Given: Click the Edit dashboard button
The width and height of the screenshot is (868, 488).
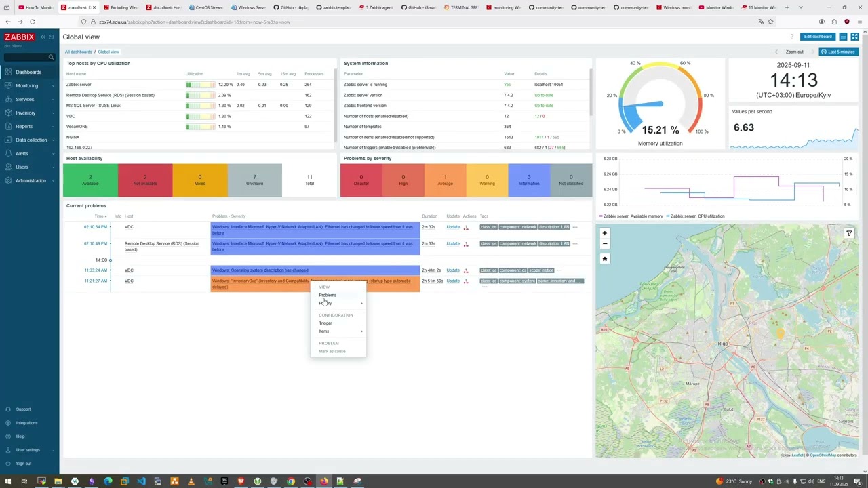Looking at the screenshot, I should click(x=817, y=37).
